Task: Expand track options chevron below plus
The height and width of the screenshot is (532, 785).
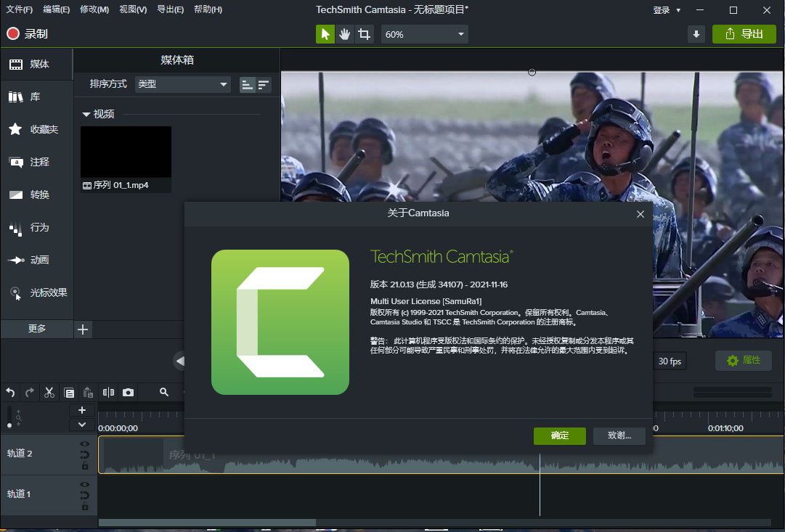Action: click(x=82, y=425)
